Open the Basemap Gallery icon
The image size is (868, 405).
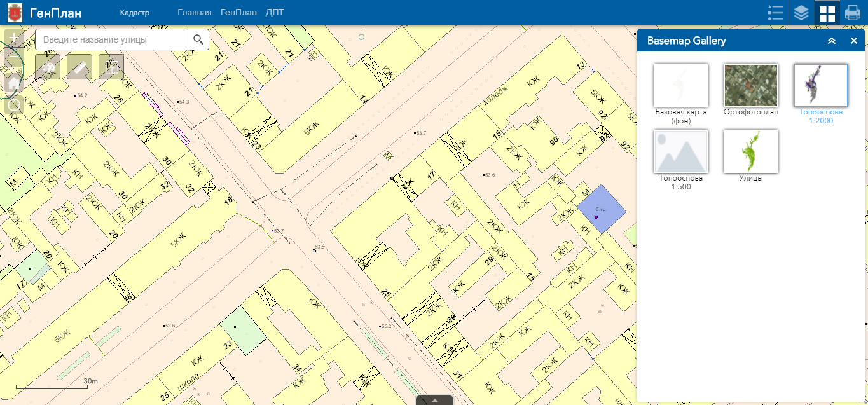pos(827,13)
